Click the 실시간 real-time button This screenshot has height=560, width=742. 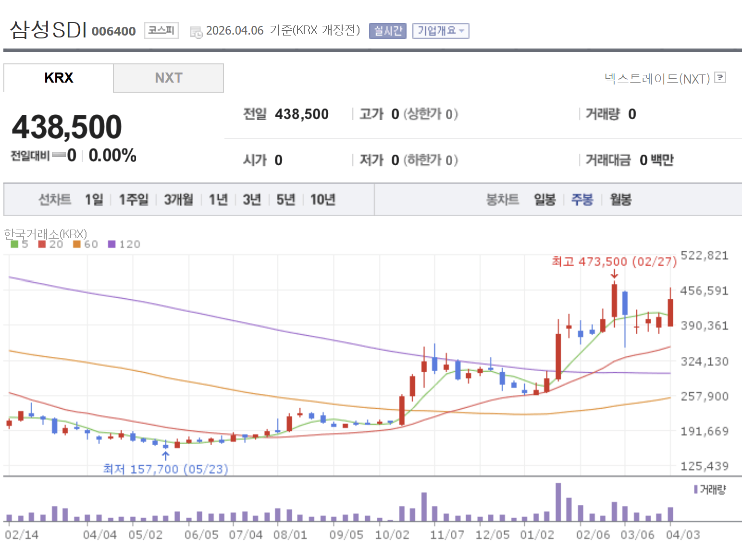pos(388,31)
